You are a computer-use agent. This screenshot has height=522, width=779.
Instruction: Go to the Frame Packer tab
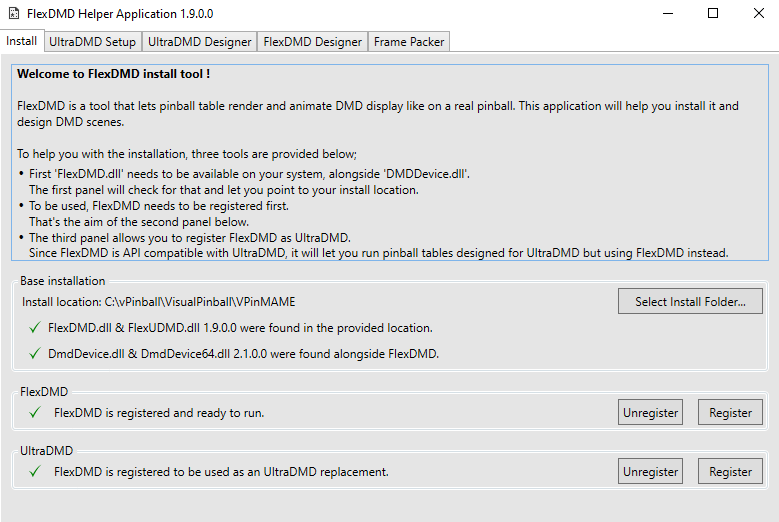coord(409,42)
